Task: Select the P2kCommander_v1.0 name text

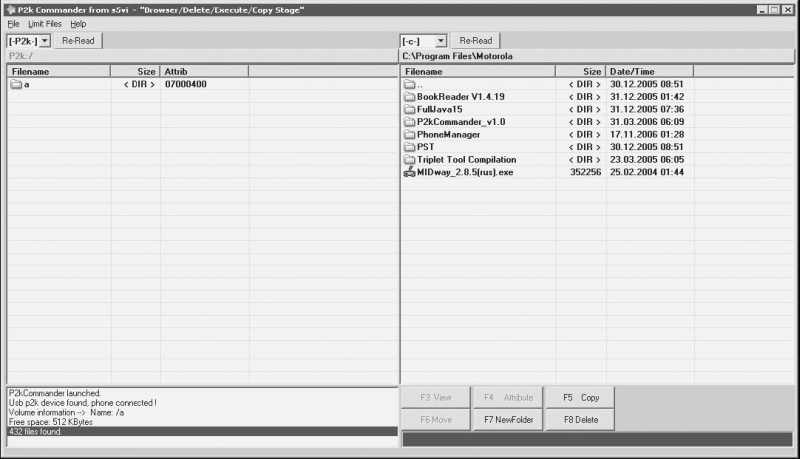Action: 461,122
